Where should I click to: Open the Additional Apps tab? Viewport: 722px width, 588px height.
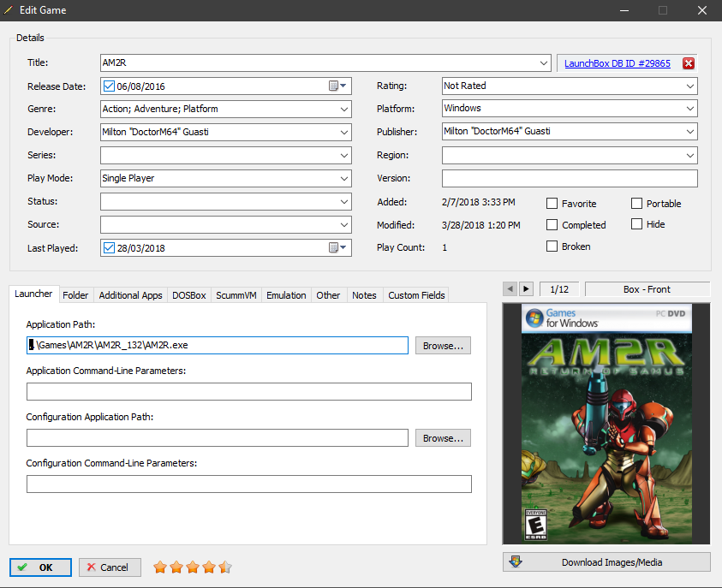pos(131,295)
